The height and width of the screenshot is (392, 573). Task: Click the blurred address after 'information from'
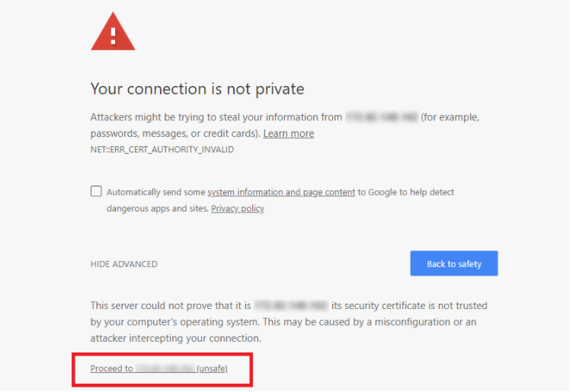[x=382, y=117]
